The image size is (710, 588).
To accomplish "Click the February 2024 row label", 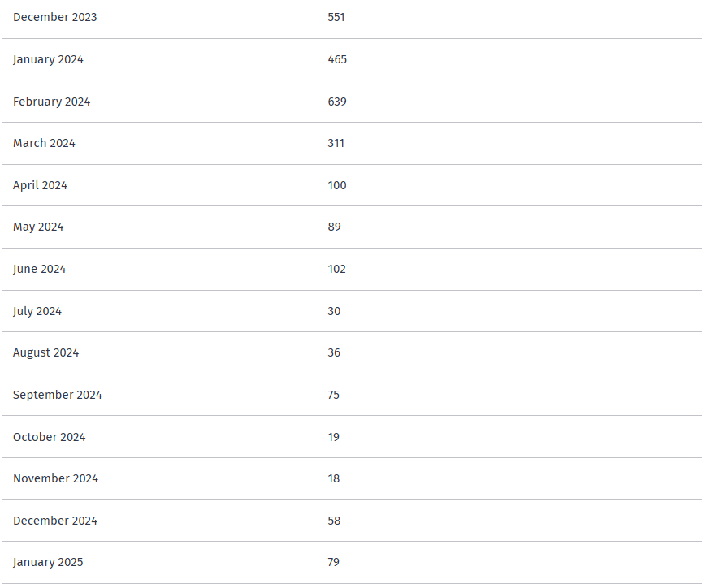I will click(x=51, y=102).
